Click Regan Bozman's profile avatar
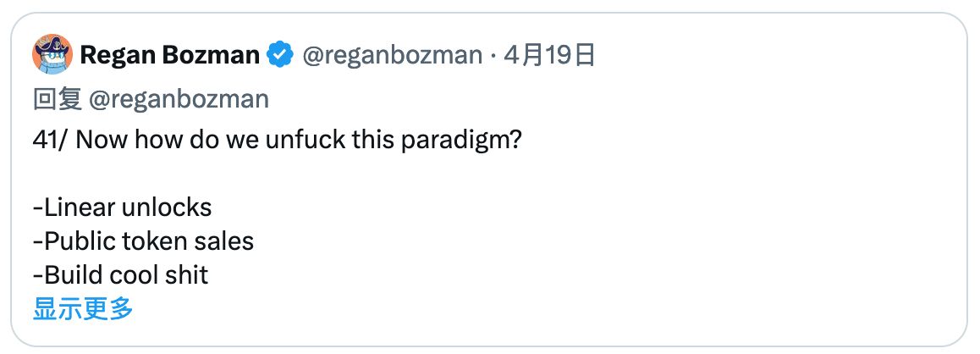Screen dimensions: 980x354 tap(52, 56)
